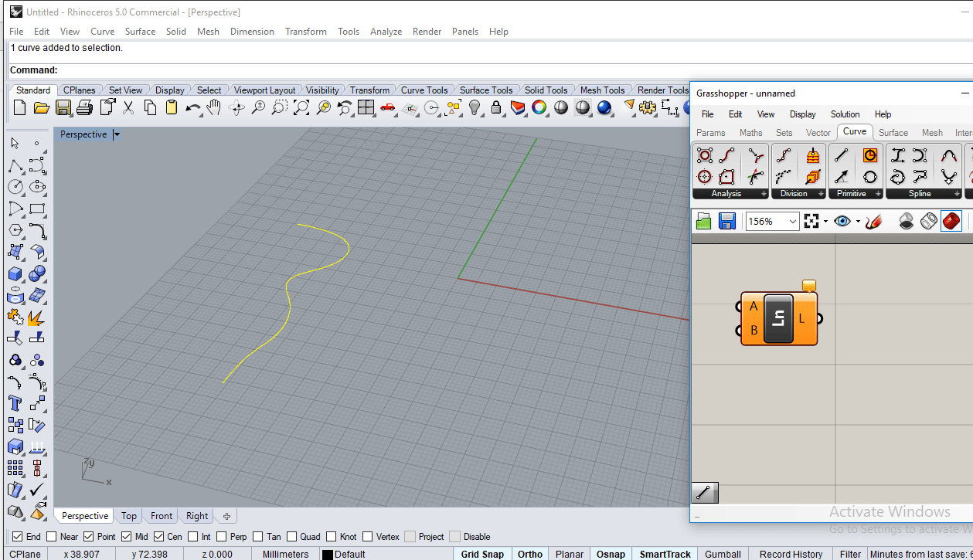Save the Rhino document with the floppy icon

pyautogui.click(x=63, y=108)
